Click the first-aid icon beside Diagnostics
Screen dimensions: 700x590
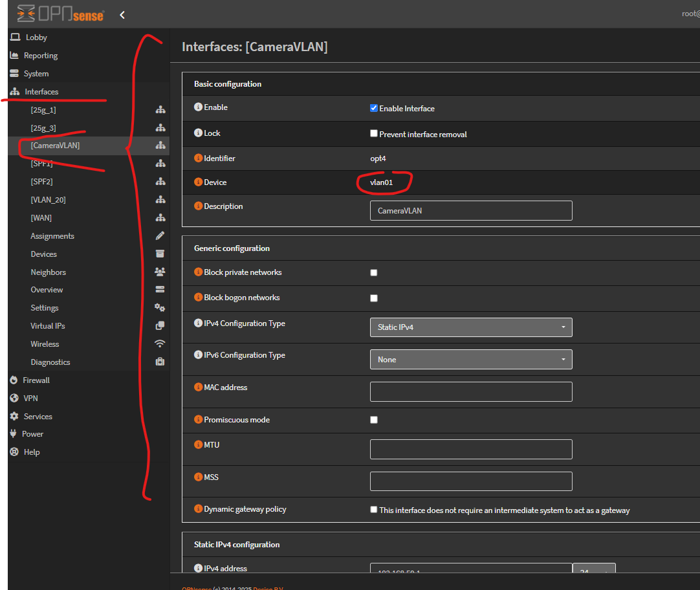[160, 362]
